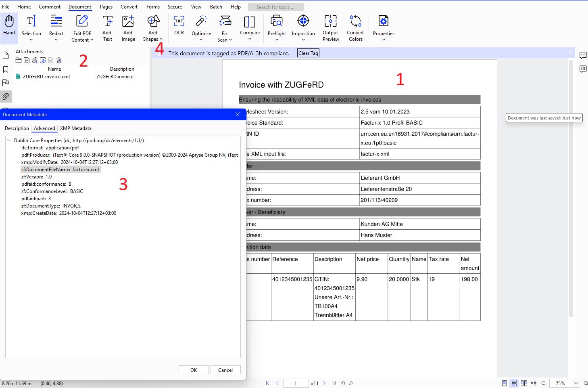Edit attachment settings with the gear icon
Image resolution: width=588 pixels, height=388 pixels.
pyautogui.click(x=43, y=60)
